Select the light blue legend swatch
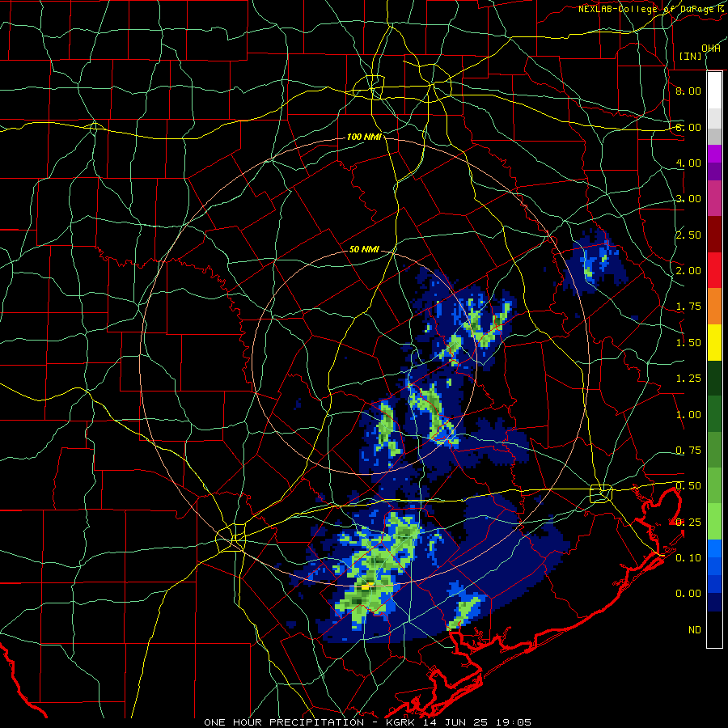728x728 pixels. (714, 548)
